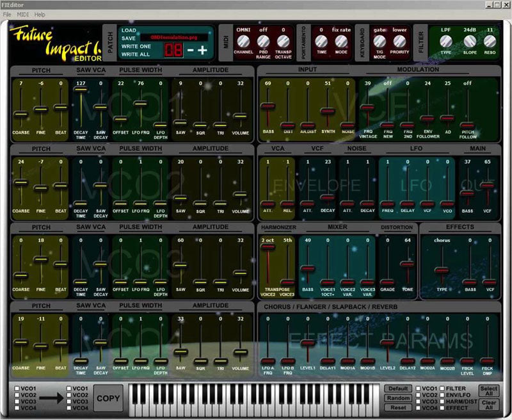
Task: Click VCO3 SAW amplitude slider at 60
Action: click(x=180, y=265)
